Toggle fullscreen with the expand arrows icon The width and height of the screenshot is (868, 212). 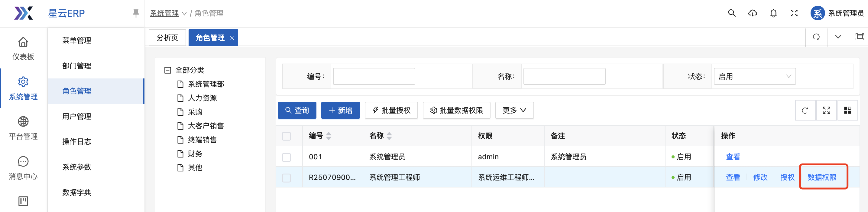tap(794, 13)
